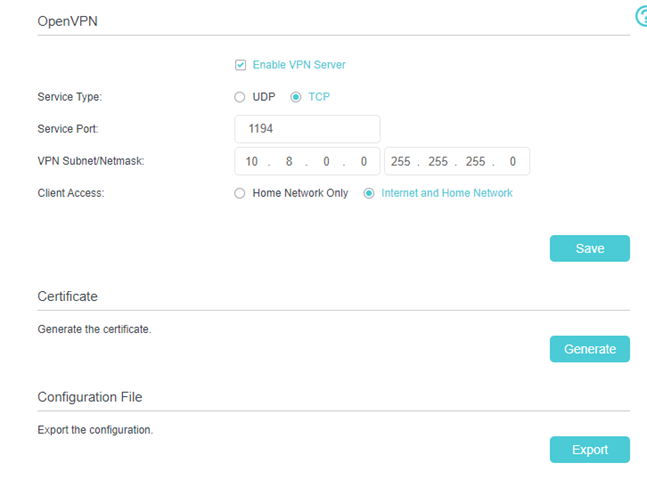Toggle the Enable VPN Server checkbox
The width and height of the screenshot is (647, 479).
click(x=240, y=65)
